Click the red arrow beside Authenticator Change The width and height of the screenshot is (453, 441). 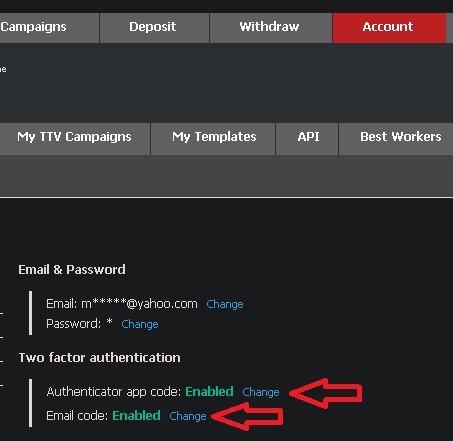(x=326, y=393)
